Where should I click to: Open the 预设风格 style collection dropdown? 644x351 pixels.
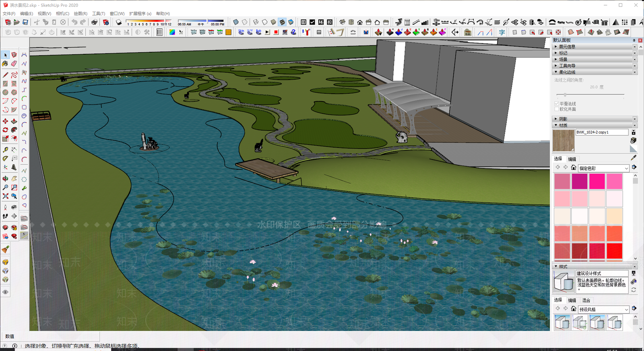coord(603,309)
